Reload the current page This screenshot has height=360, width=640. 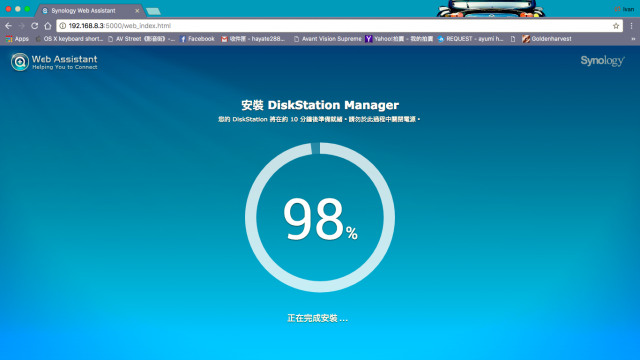coord(35,26)
